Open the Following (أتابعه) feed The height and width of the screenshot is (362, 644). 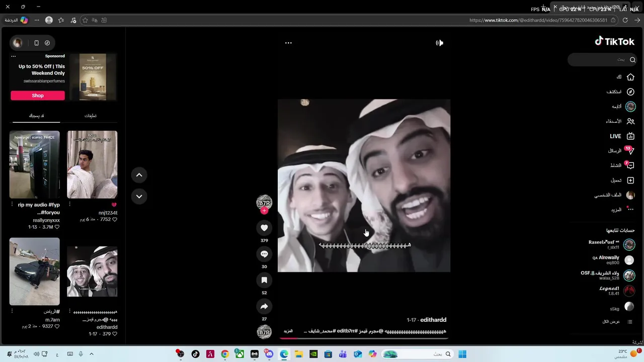(623, 107)
